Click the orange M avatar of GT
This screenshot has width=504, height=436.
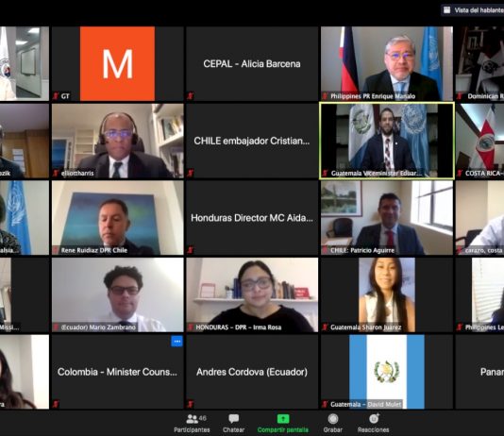pos(117,63)
